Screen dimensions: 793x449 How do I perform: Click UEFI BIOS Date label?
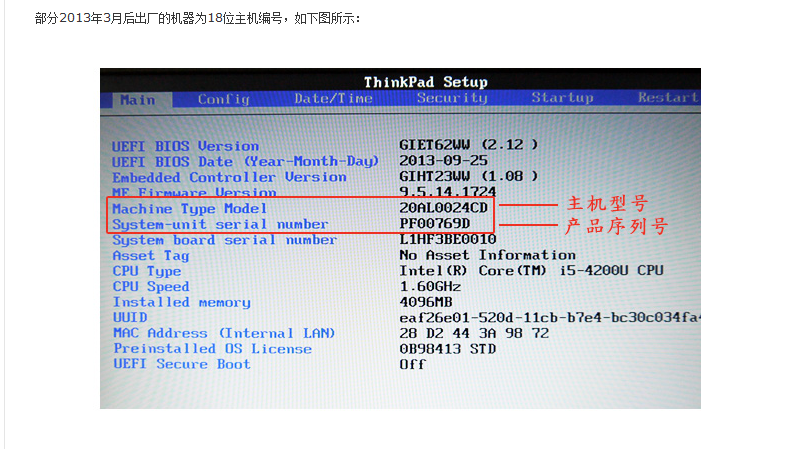coord(245,161)
